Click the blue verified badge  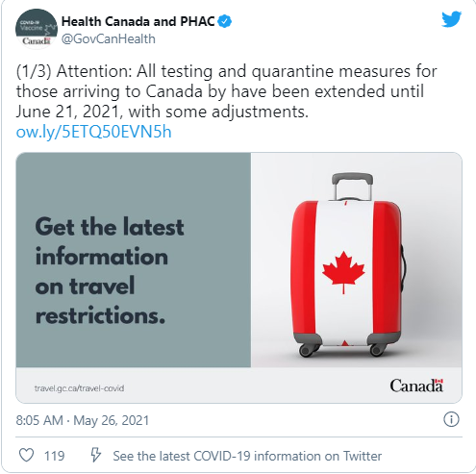(225, 21)
